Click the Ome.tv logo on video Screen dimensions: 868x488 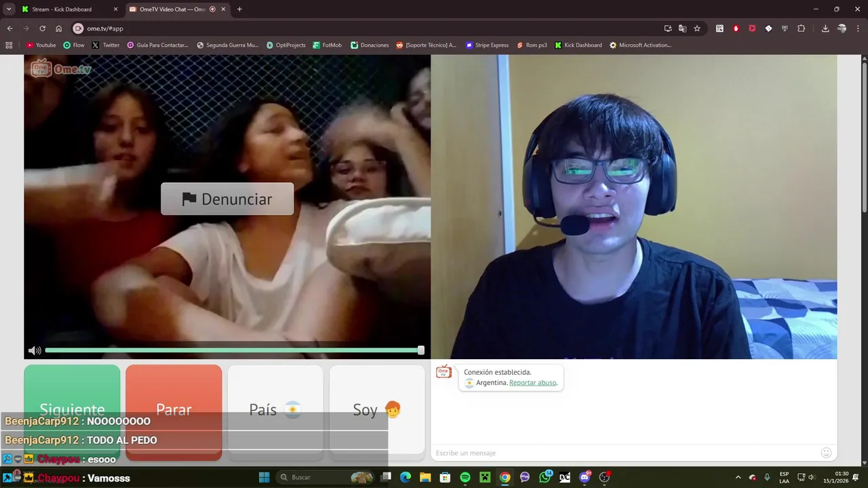[x=61, y=68]
